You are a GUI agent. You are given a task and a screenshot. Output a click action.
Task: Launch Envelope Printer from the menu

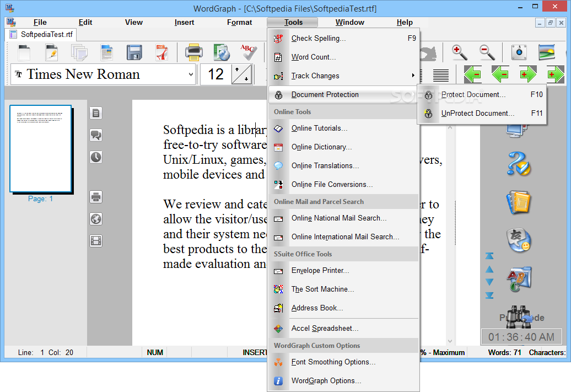(343, 270)
